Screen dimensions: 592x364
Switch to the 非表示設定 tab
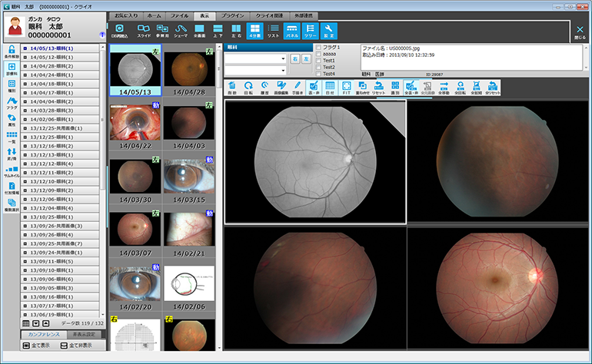pos(85,335)
